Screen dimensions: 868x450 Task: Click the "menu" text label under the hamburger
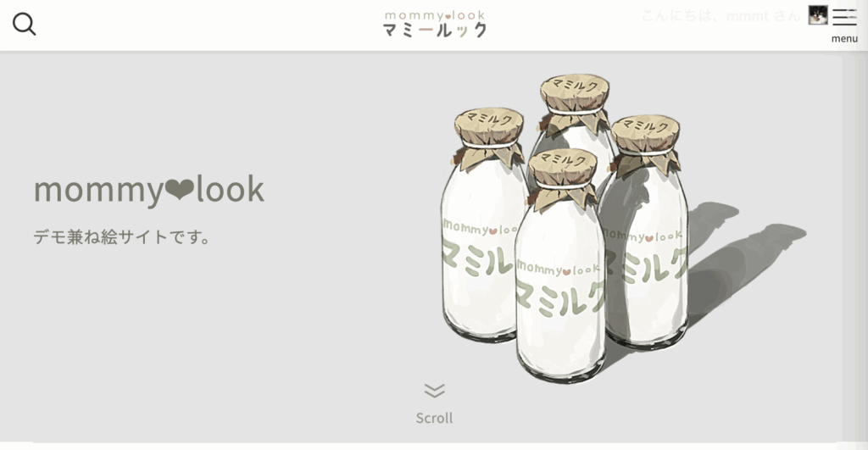844,39
